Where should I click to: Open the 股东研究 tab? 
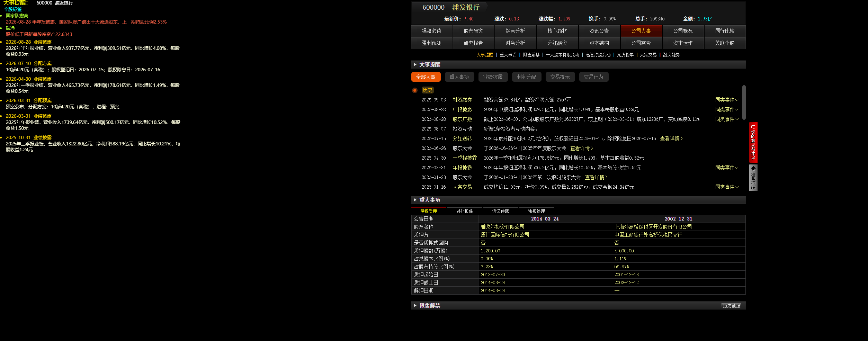[474, 31]
